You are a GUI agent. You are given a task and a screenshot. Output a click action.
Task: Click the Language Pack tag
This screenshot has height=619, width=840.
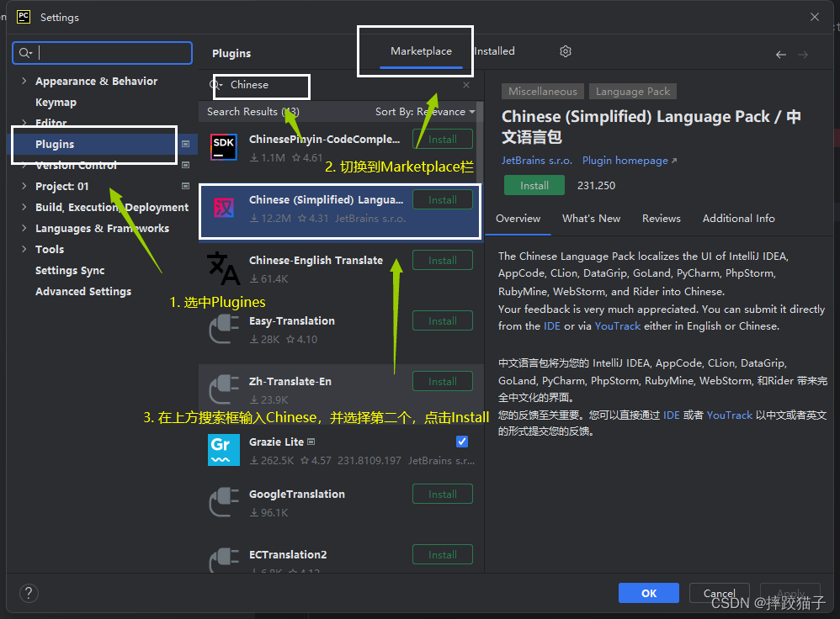(633, 92)
